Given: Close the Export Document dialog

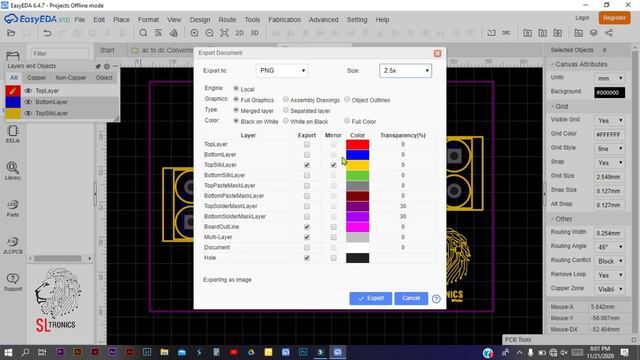Looking at the screenshot, I should point(438,53).
